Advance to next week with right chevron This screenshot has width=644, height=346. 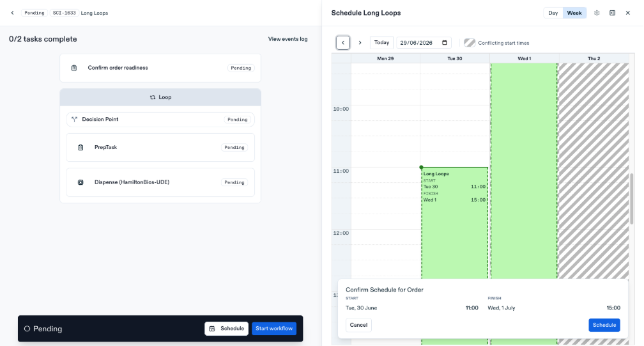pos(360,43)
